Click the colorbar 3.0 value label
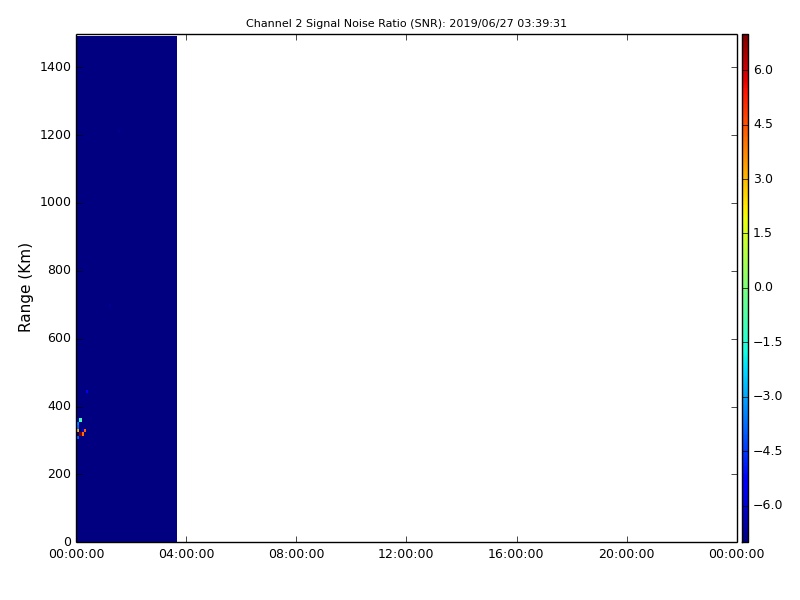Viewport: 800px width, 600px height. click(x=763, y=179)
